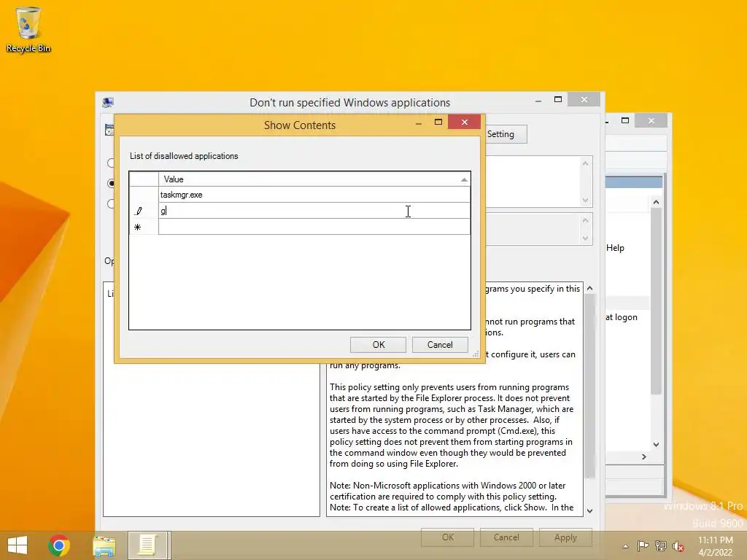Click the pencil edit row header
The height and width of the screenshot is (560, 747).
(144, 211)
